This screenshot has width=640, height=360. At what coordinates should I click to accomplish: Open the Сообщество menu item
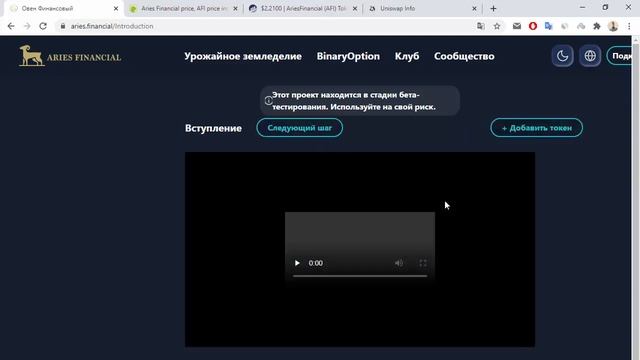pyautogui.click(x=464, y=56)
